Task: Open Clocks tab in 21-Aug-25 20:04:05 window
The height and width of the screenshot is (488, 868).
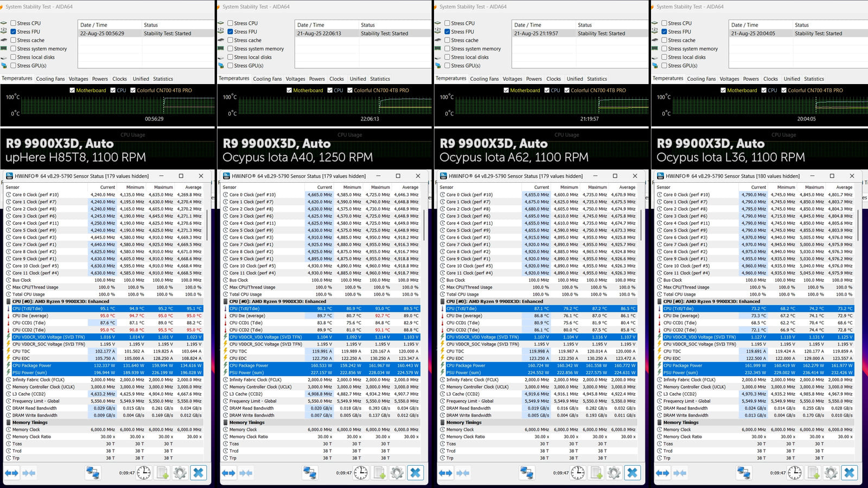Action: [770, 79]
